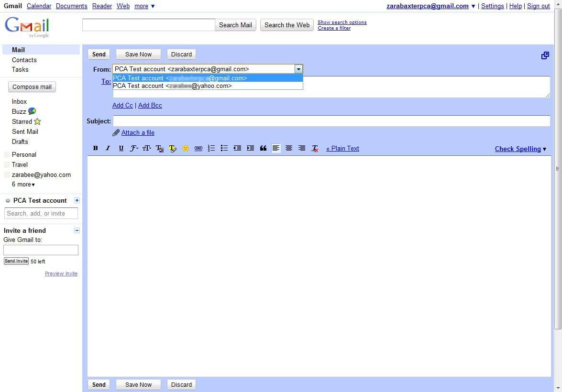Select the gmail.com From address option
The height and width of the screenshot is (392, 562).
(208, 78)
